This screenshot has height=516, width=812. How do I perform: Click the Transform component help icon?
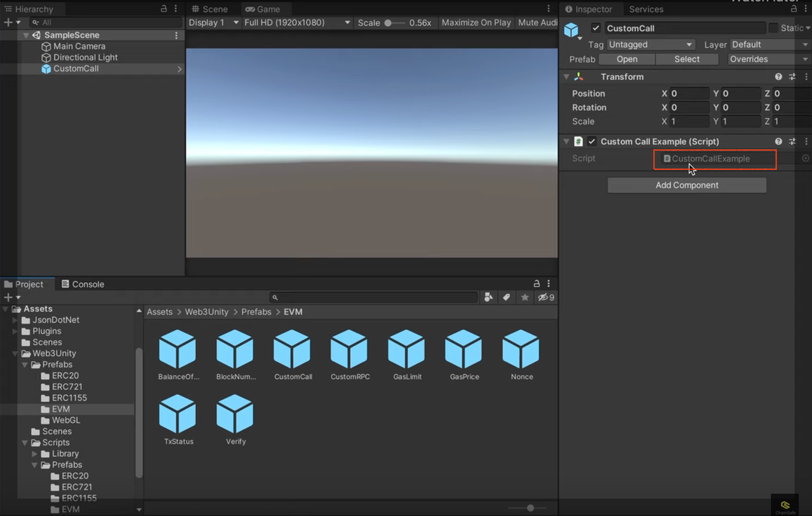pos(778,77)
